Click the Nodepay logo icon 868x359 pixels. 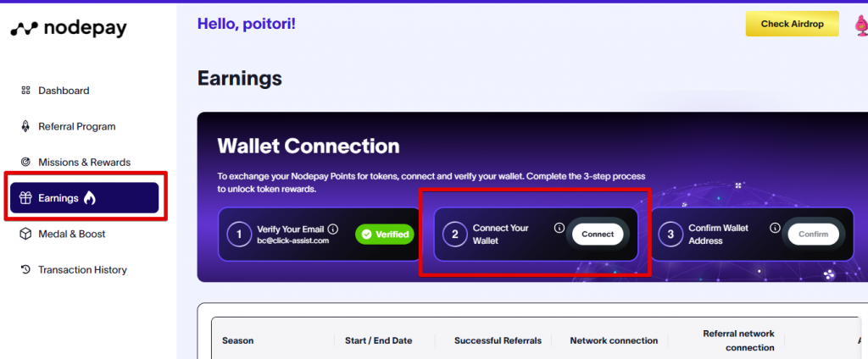(23, 28)
